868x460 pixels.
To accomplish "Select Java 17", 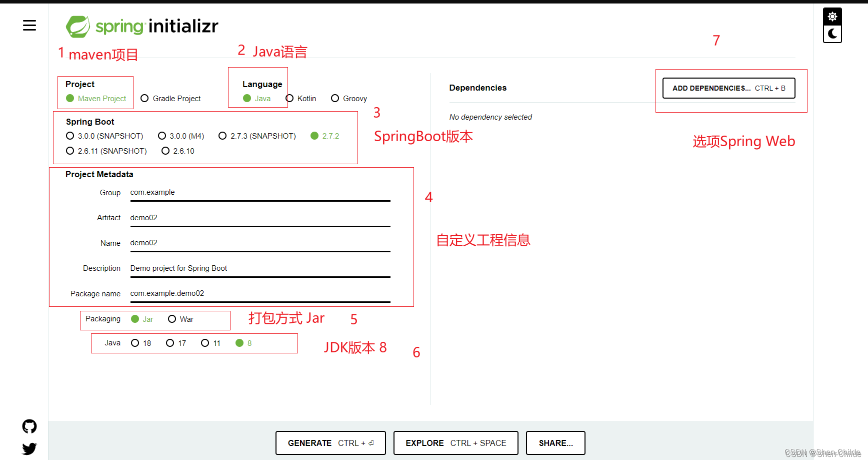I will tap(170, 343).
